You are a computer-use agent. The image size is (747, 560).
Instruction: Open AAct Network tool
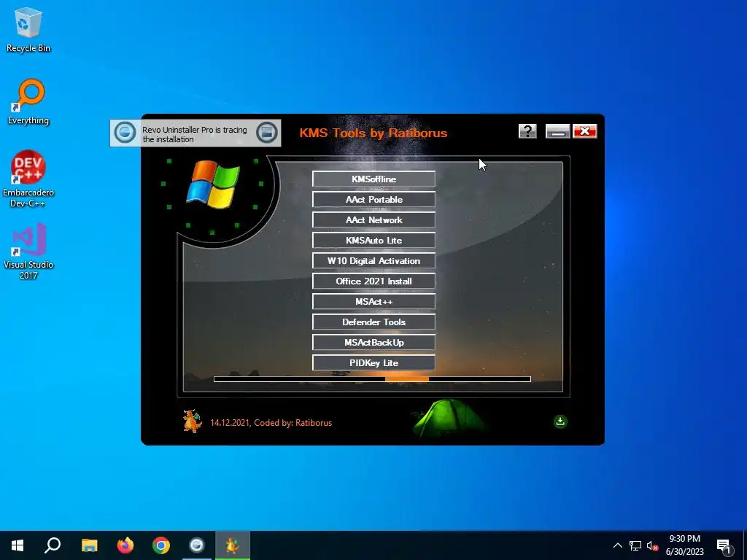coord(374,220)
